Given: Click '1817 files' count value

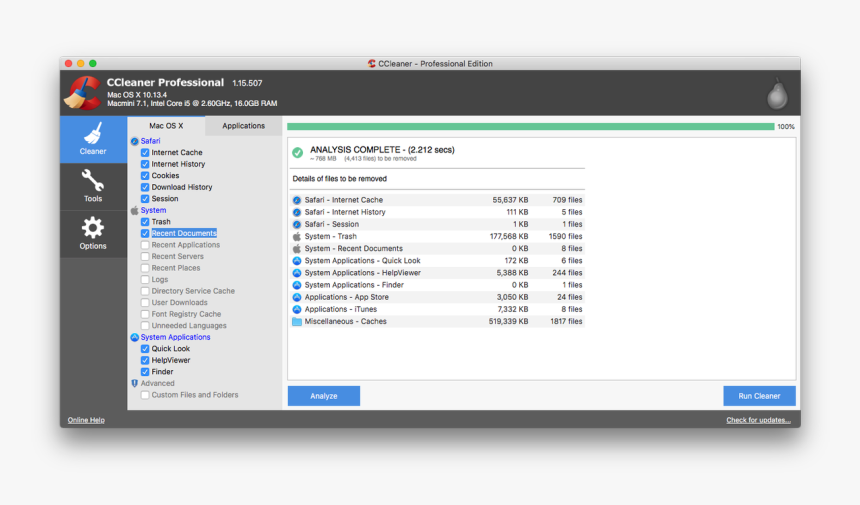Looking at the screenshot, I should pyautogui.click(x=566, y=322).
